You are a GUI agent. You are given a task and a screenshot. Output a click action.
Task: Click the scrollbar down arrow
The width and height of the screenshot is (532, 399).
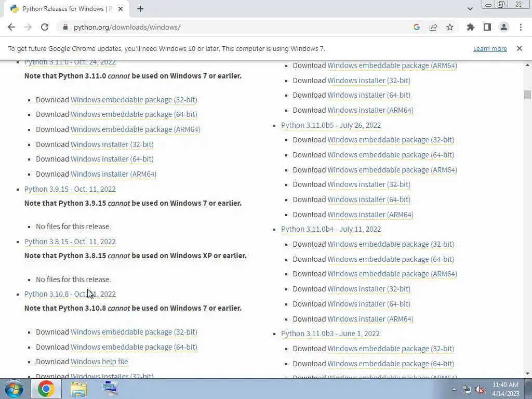click(x=527, y=374)
